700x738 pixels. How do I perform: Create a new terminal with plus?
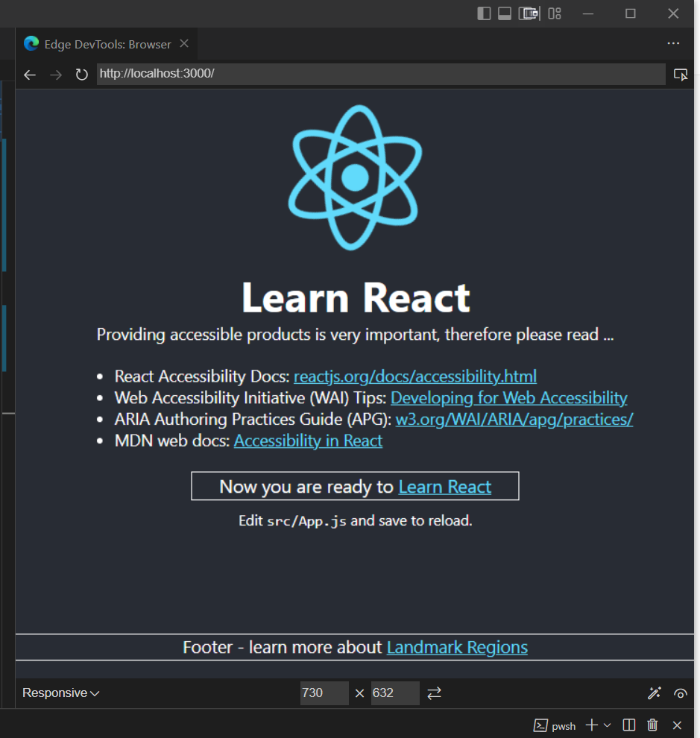click(x=592, y=725)
